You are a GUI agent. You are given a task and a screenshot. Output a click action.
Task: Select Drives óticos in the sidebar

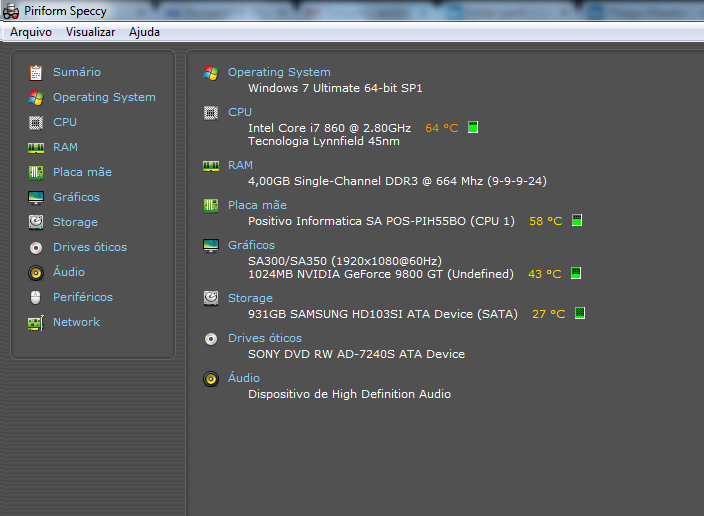[90, 247]
